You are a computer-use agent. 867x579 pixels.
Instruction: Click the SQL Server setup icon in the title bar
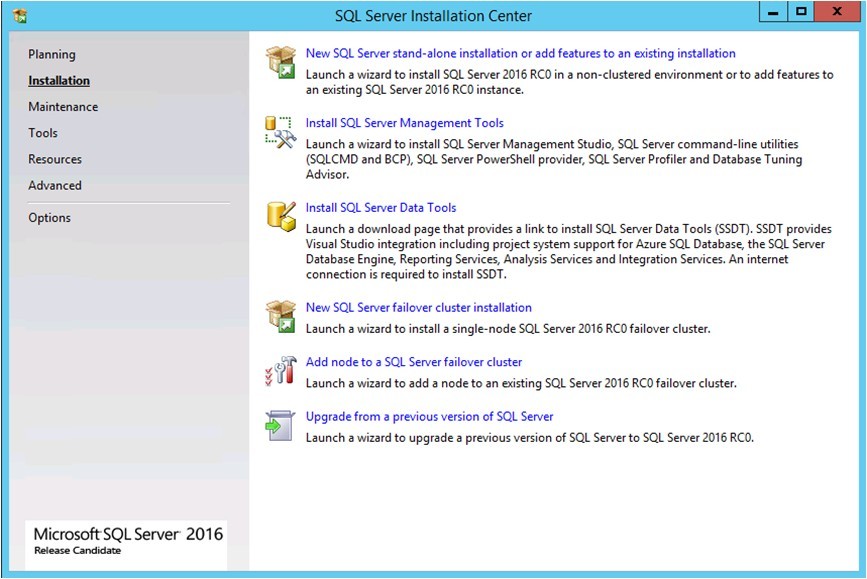click(x=20, y=16)
